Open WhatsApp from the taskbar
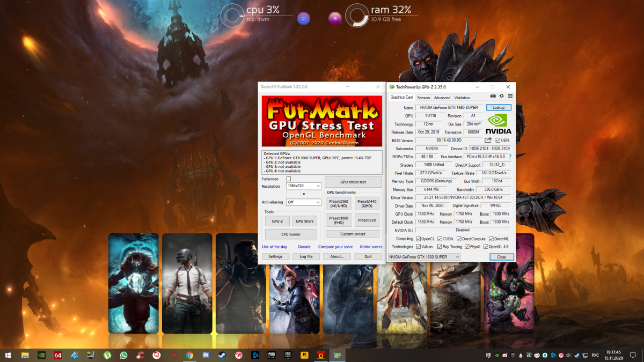 (124, 355)
